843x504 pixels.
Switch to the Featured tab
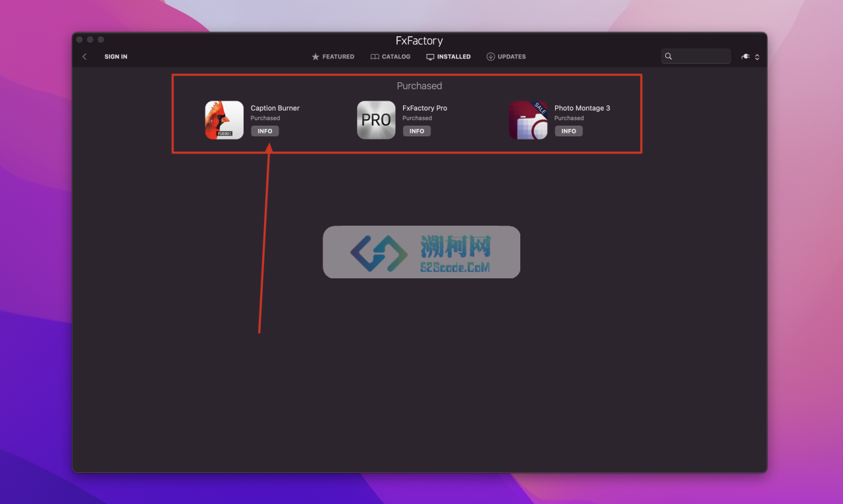point(333,57)
